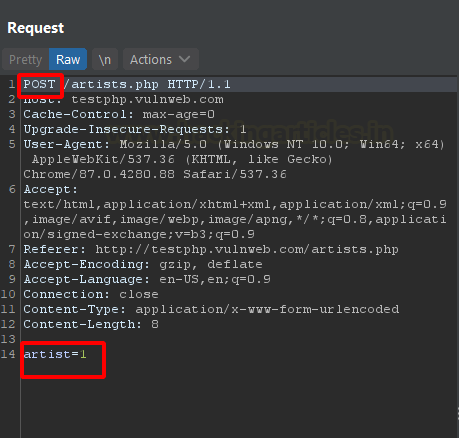
Task: Click the artist=1 body parameter
Action: click(55, 354)
